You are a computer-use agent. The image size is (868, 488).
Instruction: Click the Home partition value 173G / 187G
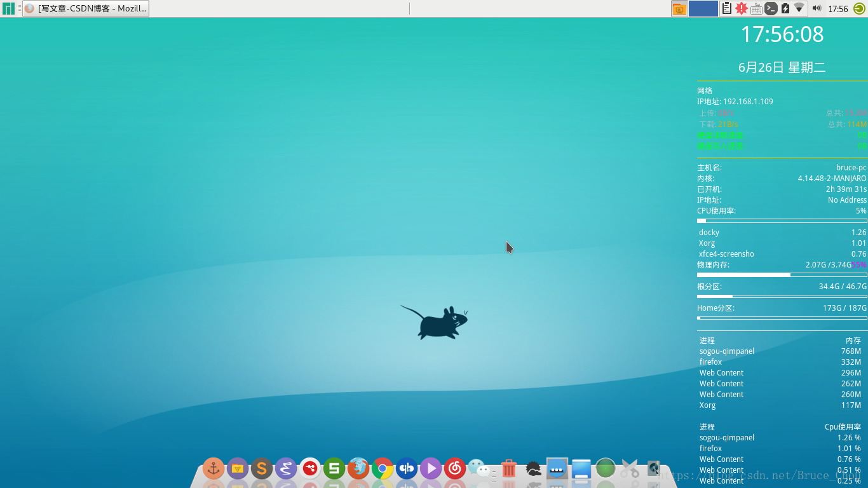pyautogui.click(x=844, y=308)
